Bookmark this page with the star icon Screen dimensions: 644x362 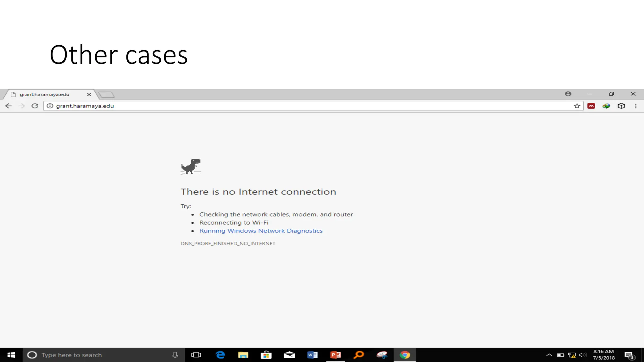tap(577, 106)
